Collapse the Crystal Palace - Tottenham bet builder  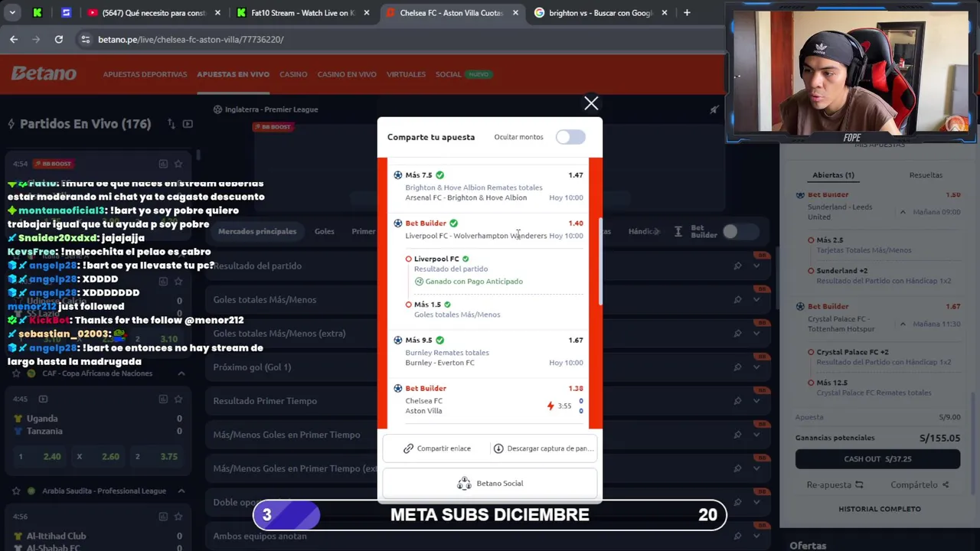(x=903, y=324)
